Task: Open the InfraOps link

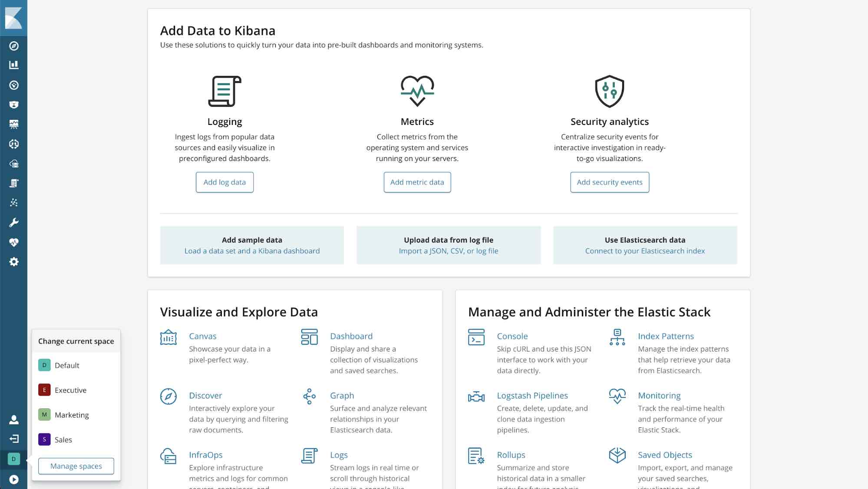Action: coord(205,455)
